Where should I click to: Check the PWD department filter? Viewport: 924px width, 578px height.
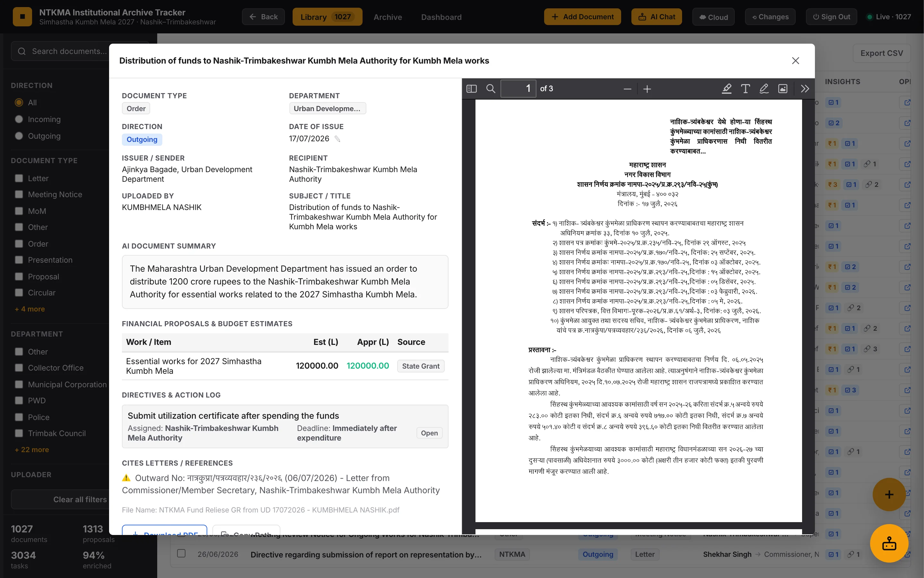click(x=19, y=401)
